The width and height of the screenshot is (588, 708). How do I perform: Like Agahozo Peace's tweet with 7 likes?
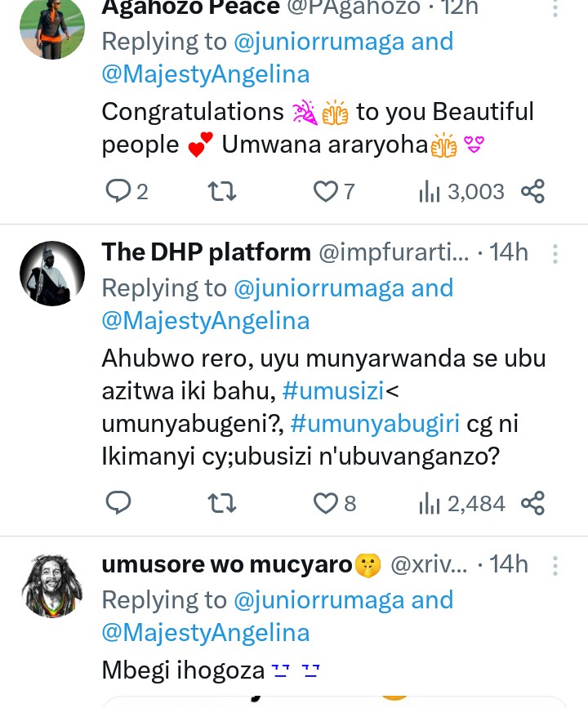[327, 192]
